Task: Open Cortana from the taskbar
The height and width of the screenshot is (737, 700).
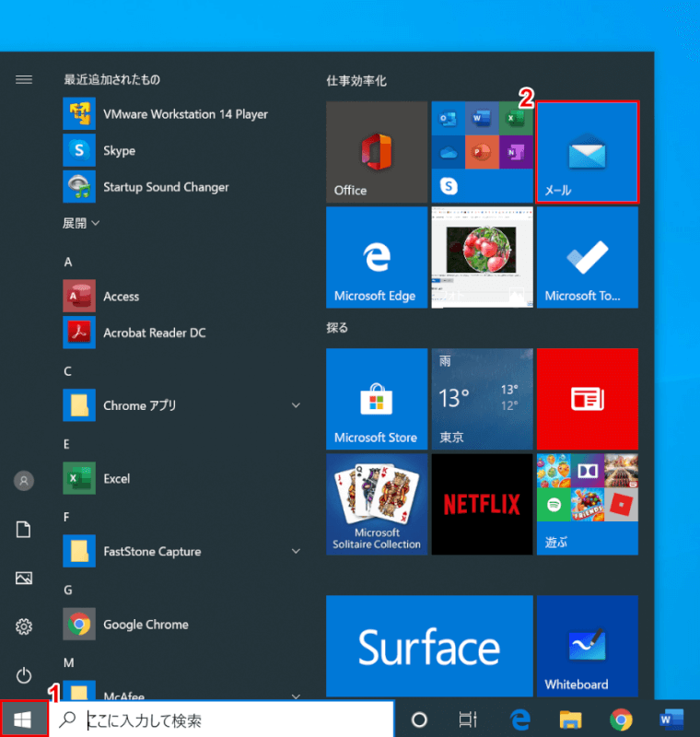Action: point(419,719)
